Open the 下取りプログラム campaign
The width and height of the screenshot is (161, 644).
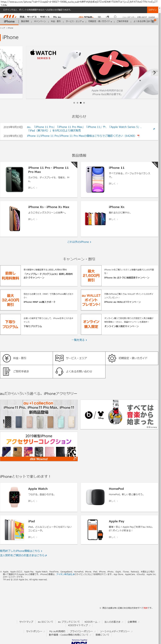39,324
